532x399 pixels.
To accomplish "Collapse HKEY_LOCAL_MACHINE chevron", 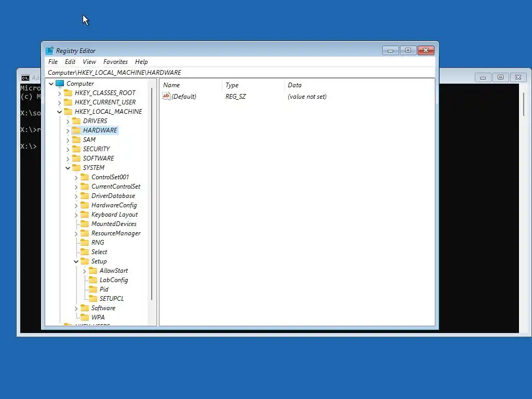I will [x=60, y=112].
